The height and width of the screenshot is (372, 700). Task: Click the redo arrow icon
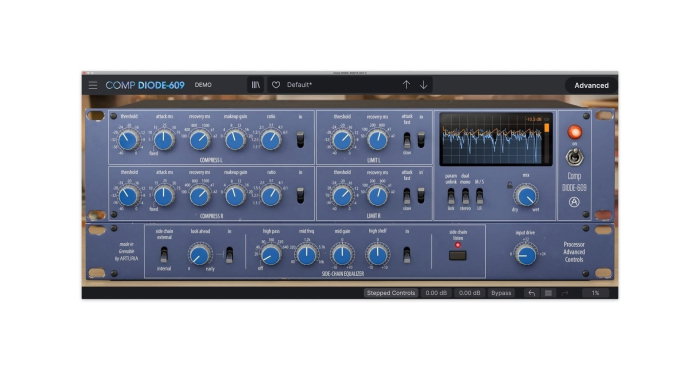point(565,293)
